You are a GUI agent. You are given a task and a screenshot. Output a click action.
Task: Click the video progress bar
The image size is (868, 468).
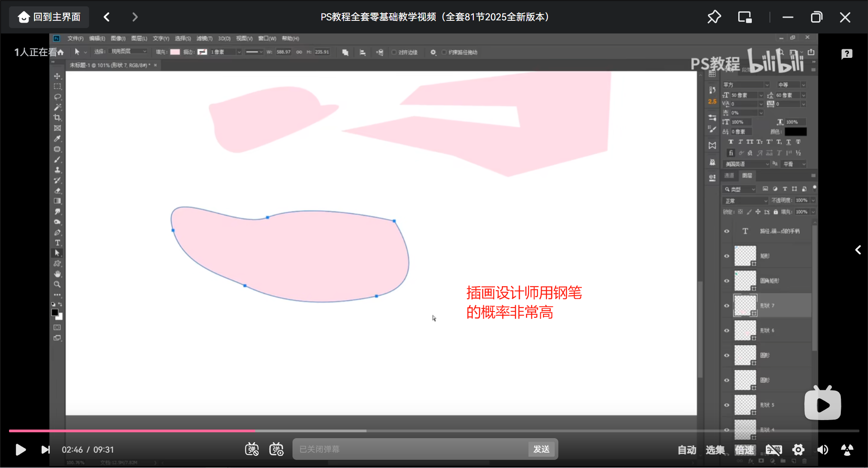coord(434,431)
